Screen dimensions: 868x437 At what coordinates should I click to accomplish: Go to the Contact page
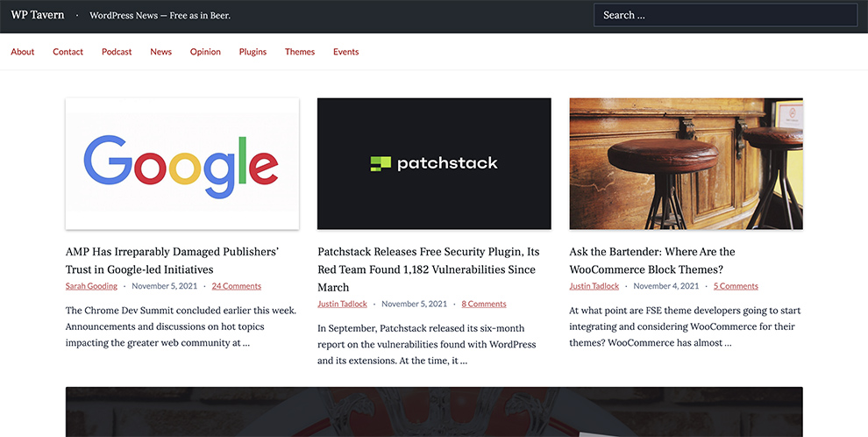coord(68,52)
